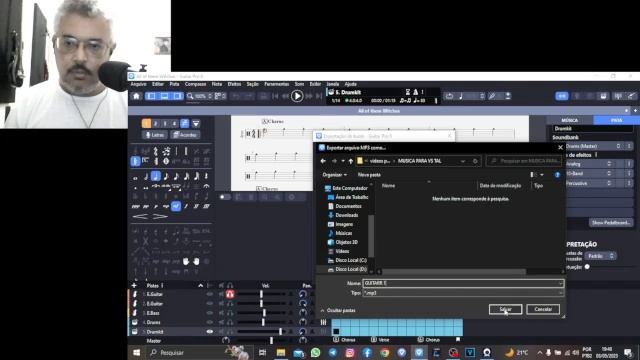
Task: Click the Home icon in Guitar Pro toolbar
Action: [x=136, y=96]
